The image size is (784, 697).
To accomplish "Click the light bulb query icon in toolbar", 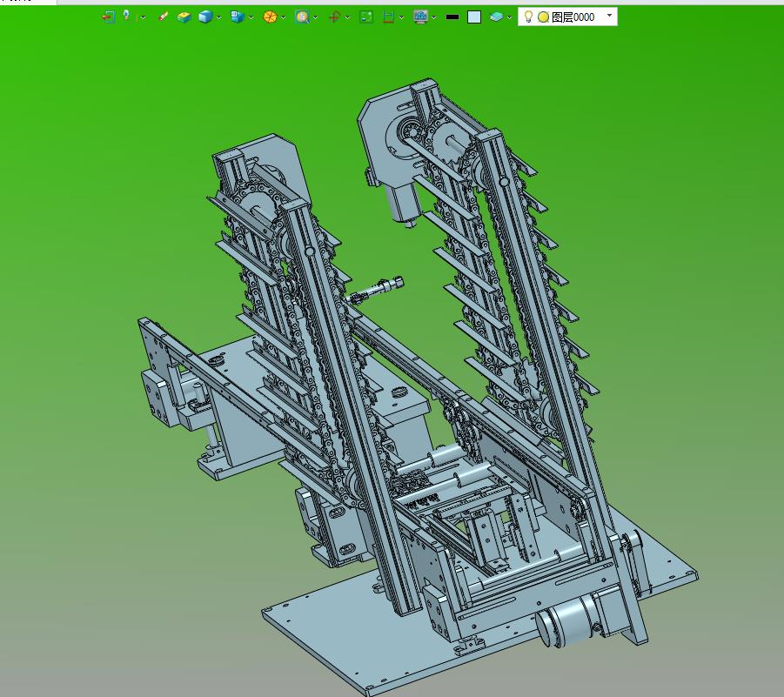I will click(126, 16).
